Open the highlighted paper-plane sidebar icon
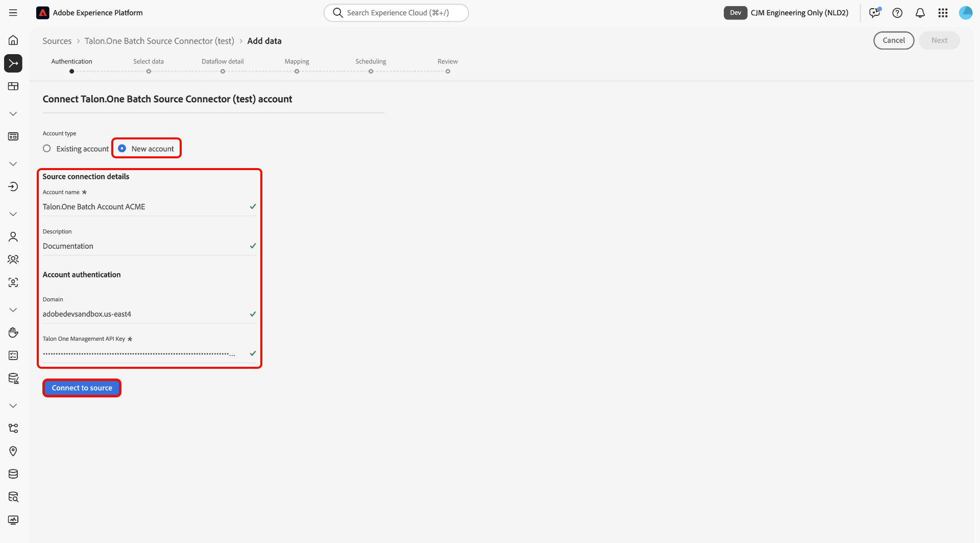Image resolution: width=980 pixels, height=543 pixels. (13, 63)
